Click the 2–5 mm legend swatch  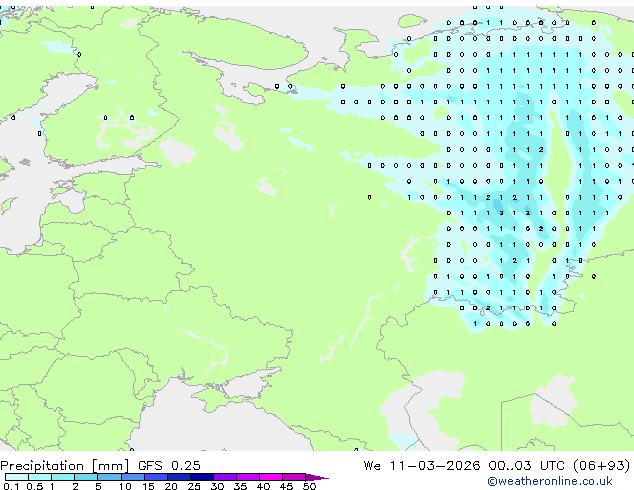coord(86,477)
